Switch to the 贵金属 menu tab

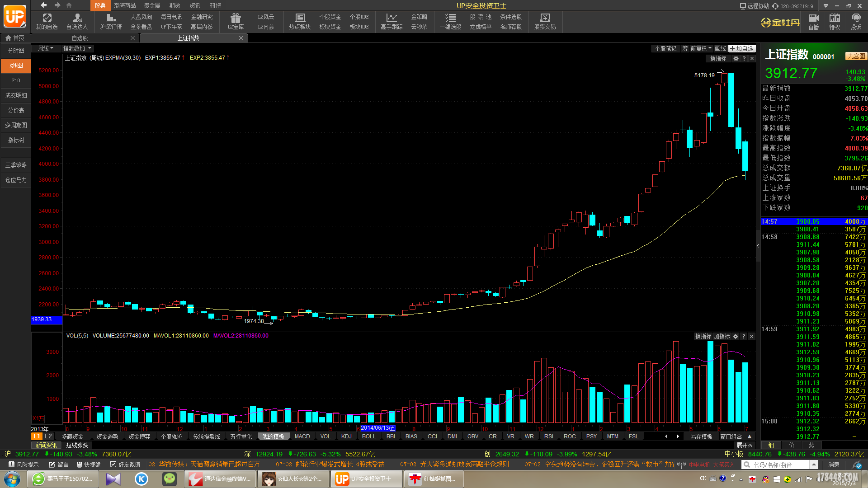point(152,5)
